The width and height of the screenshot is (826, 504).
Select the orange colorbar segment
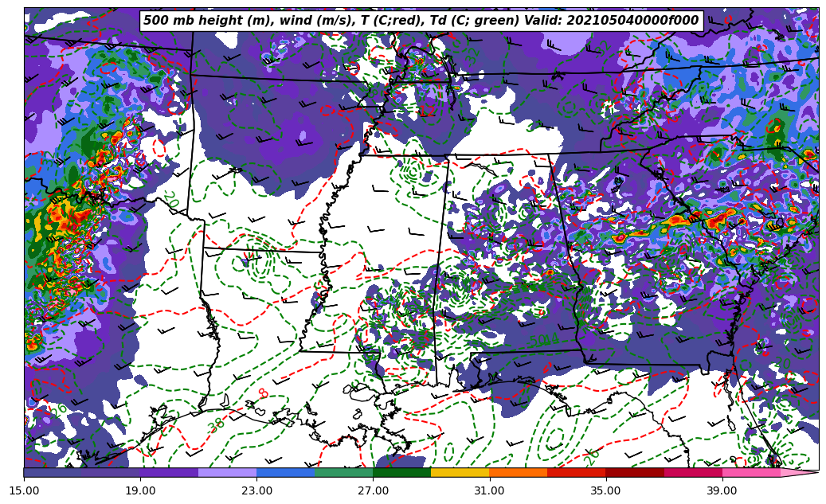(518, 473)
